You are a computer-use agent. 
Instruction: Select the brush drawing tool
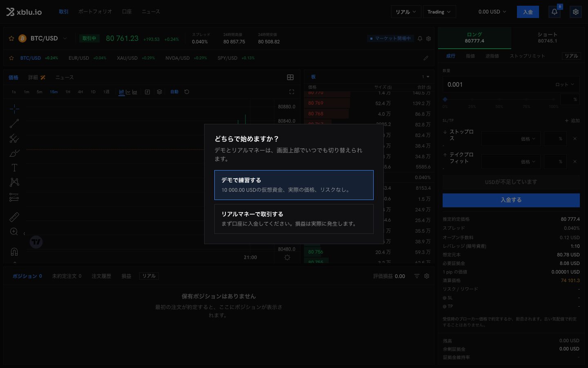pos(14,153)
